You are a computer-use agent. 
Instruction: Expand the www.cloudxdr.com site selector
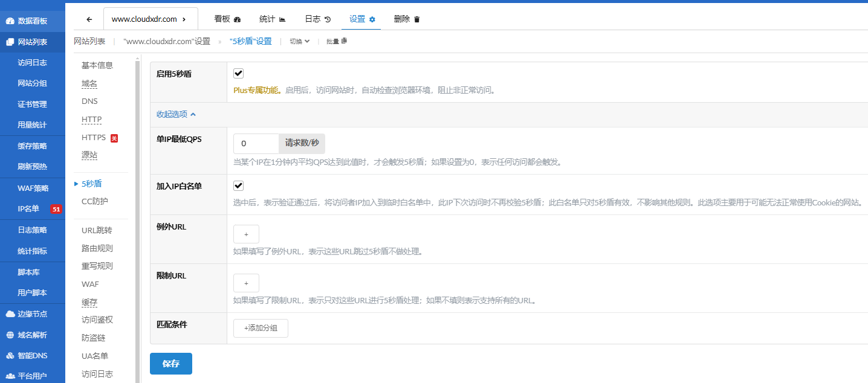pyautogui.click(x=150, y=19)
